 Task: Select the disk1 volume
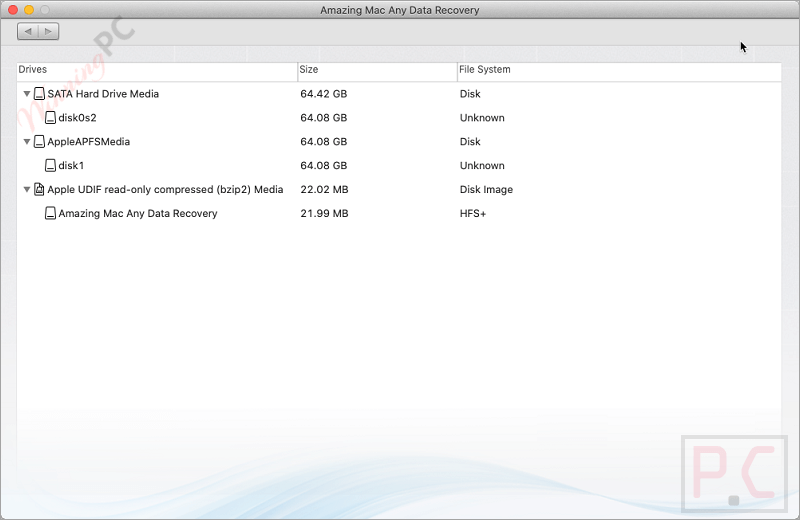pyautogui.click(x=399, y=166)
